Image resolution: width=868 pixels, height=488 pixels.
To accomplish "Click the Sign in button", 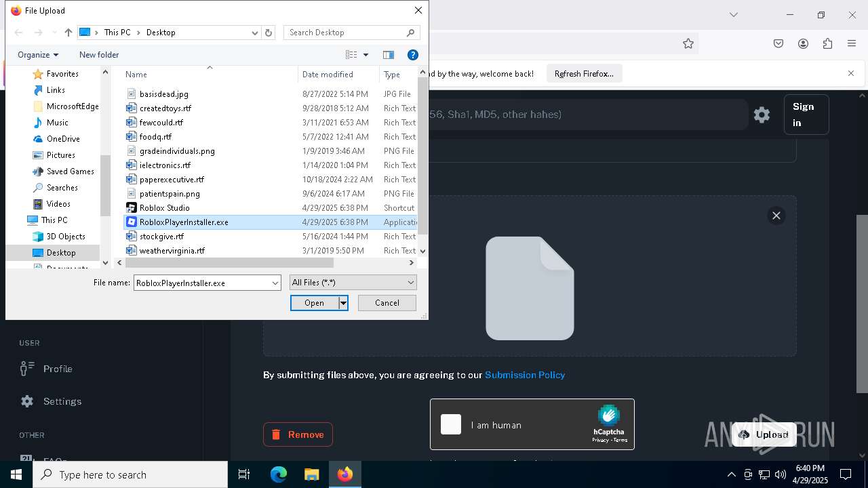I will (x=806, y=115).
